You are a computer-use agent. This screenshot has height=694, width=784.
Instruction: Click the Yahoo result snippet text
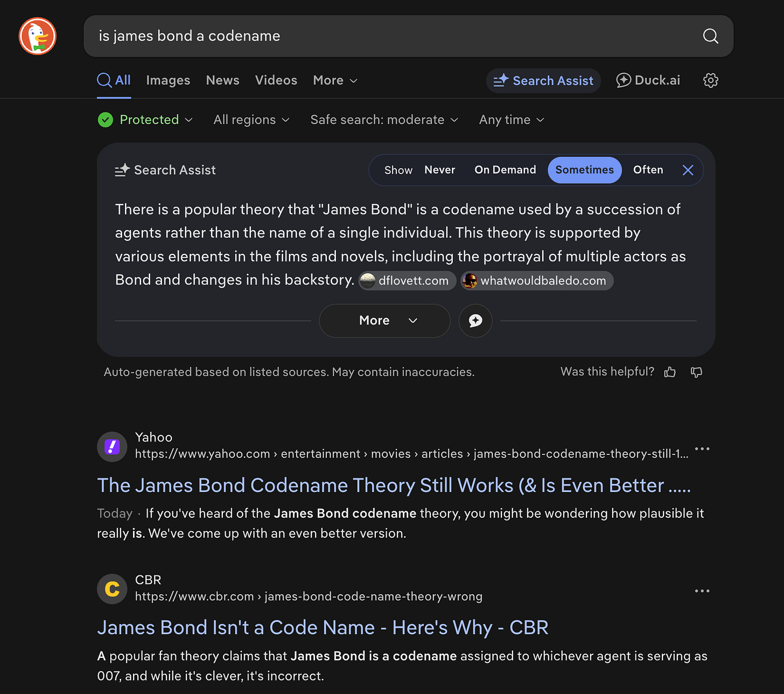tap(401, 523)
